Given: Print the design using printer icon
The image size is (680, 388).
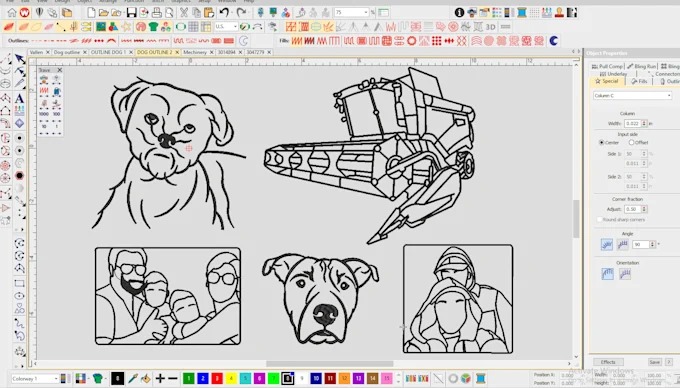Looking at the screenshot, I should (x=157, y=13).
